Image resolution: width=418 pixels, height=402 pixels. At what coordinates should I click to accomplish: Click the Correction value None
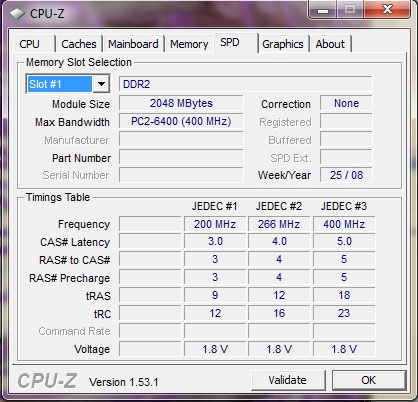coord(346,103)
